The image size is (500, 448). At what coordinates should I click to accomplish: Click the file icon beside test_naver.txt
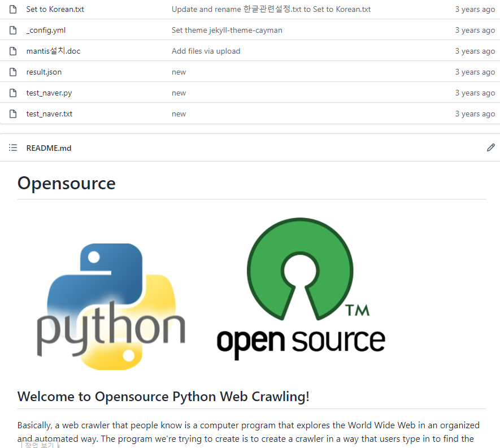[x=13, y=114]
